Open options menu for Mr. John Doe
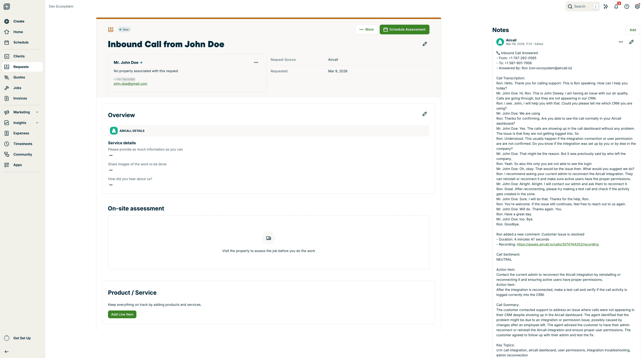 (256, 62)
